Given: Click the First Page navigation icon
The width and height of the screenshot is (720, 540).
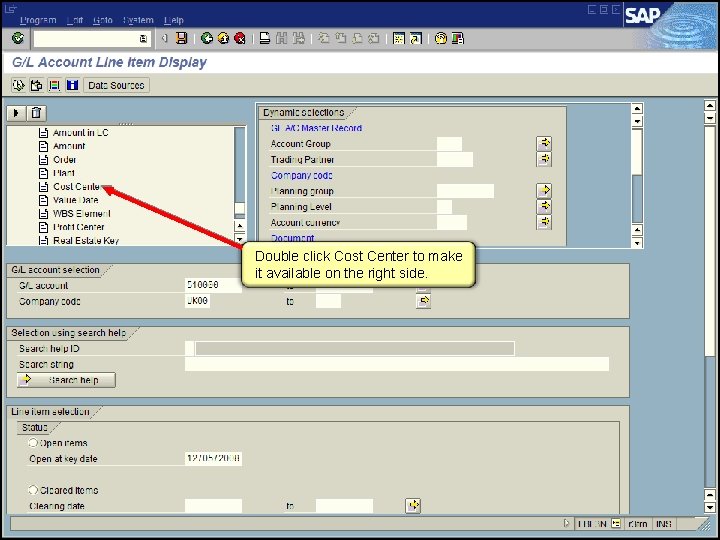Looking at the screenshot, I should tap(324, 38).
